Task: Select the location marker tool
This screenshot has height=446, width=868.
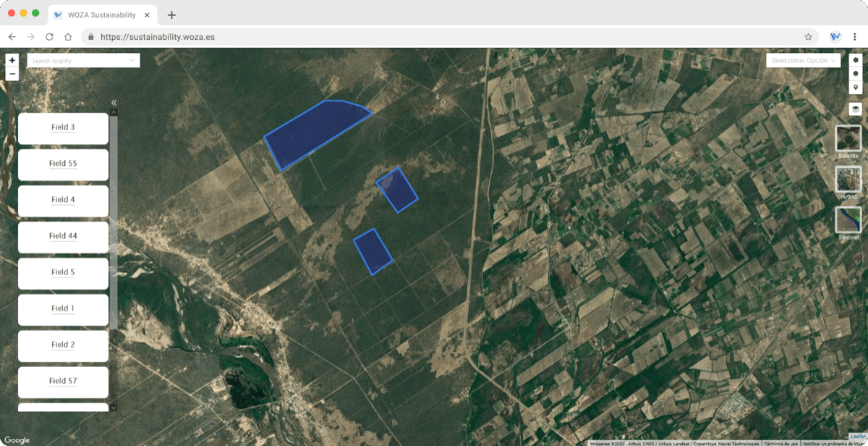Action: [856, 88]
